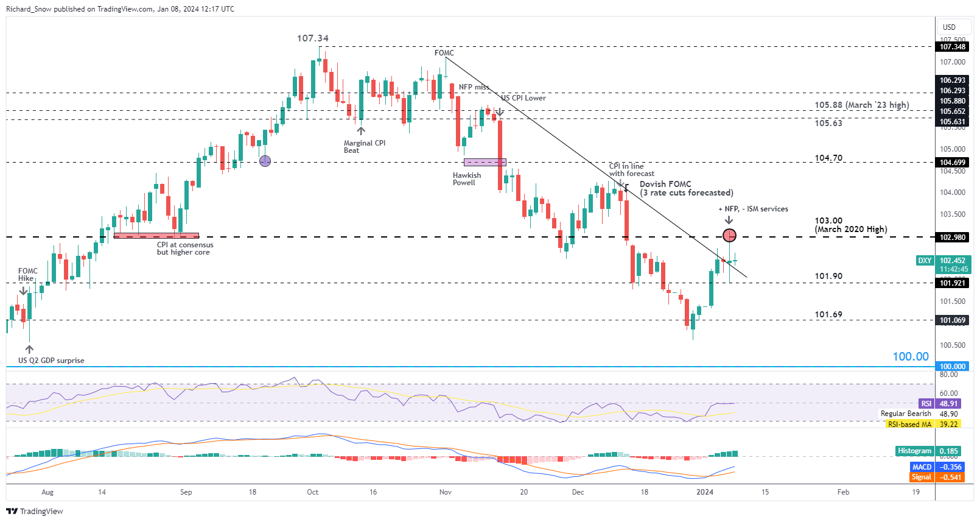The image size is (980, 522).
Task: Click the Regular Bearish label
Action: [x=906, y=414]
